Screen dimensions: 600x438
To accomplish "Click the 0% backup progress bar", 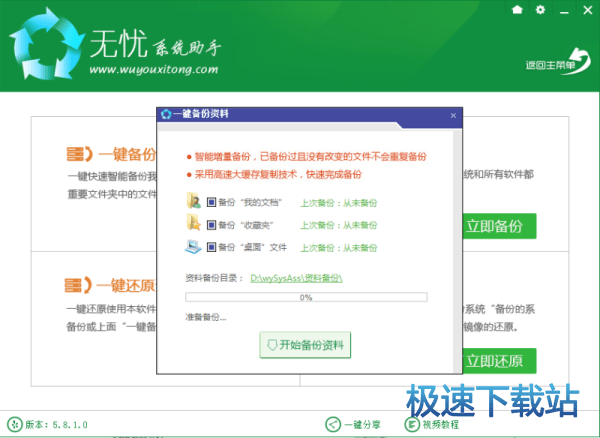I will tap(306, 297).
